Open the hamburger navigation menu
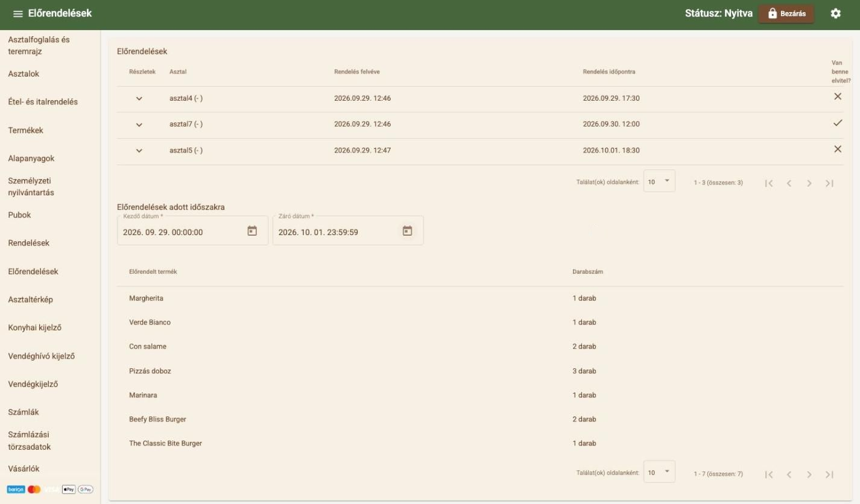 pos(18,14)
